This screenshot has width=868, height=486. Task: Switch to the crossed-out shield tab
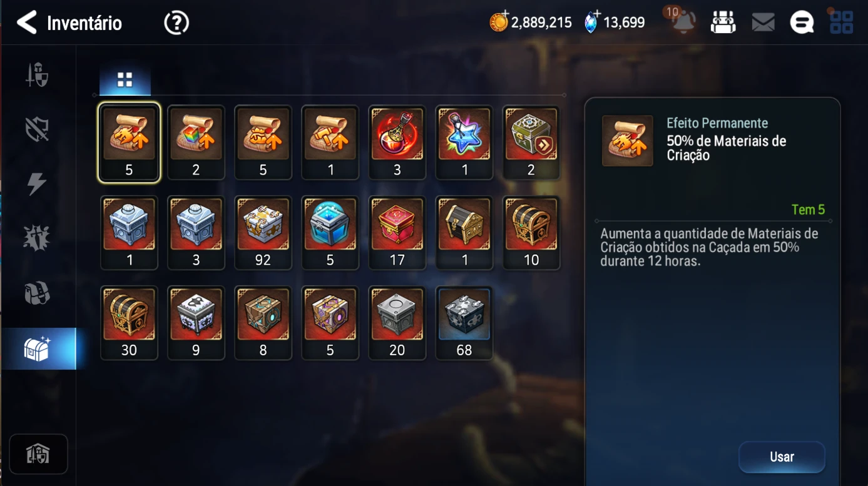[x=38, y=129]
